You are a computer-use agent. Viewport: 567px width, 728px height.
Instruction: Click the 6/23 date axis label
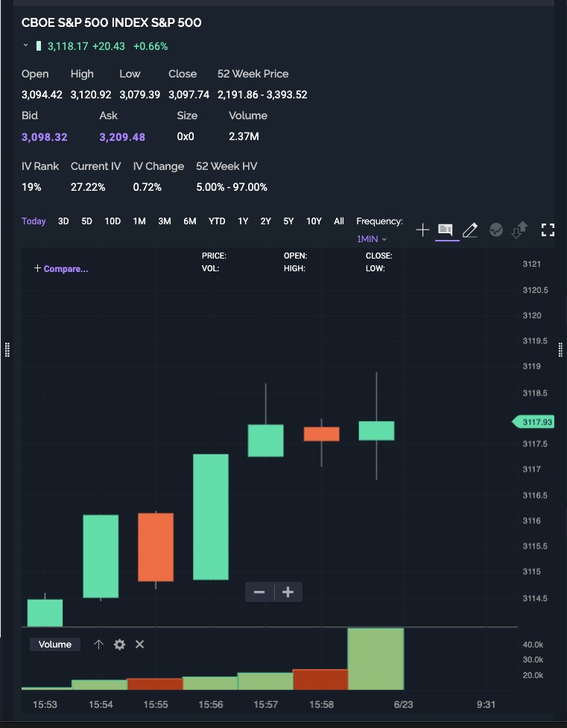pyautogui.click(x=403, y=705)
